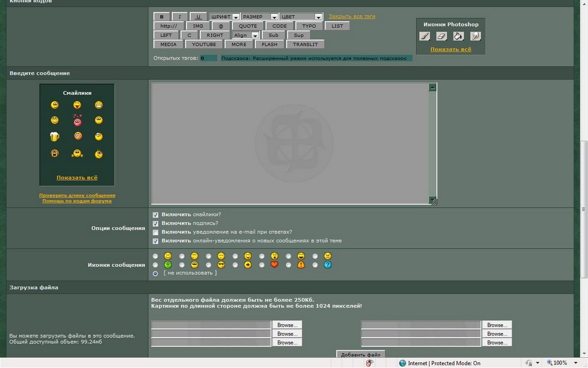Click the Photoshop eraser tool icon

point(441,36)
